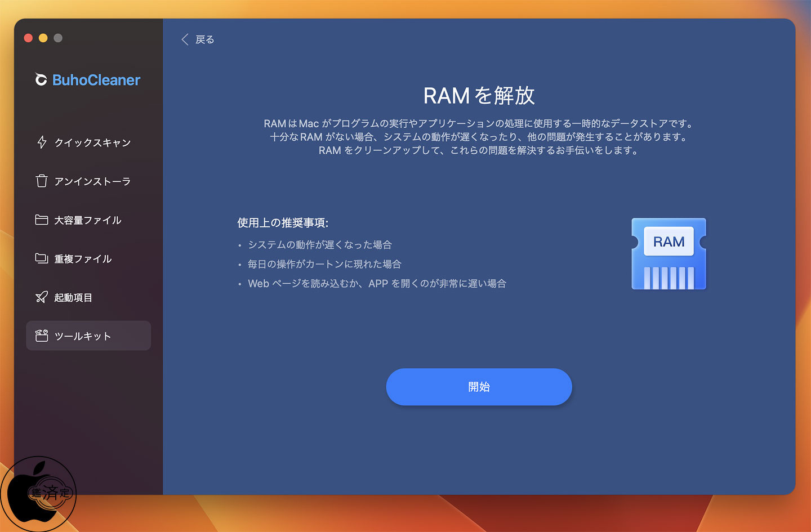The height and width of the screenshot is (532, 811).
Task: Select アンインストーラ in the sidebar
Action: [x=93, y=181]
